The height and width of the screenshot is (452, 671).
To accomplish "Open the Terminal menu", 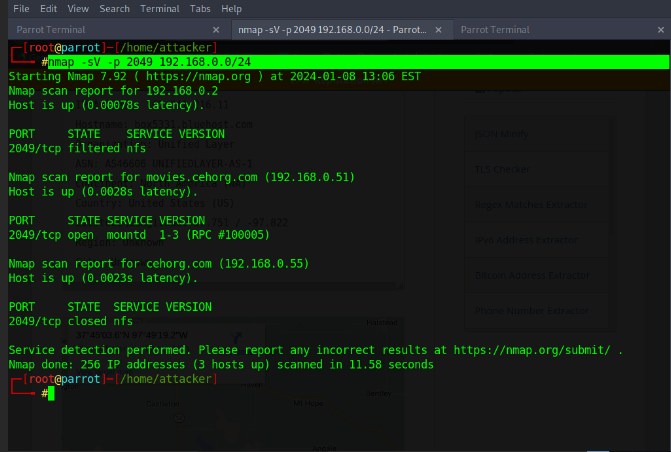I will pos(160,8).
